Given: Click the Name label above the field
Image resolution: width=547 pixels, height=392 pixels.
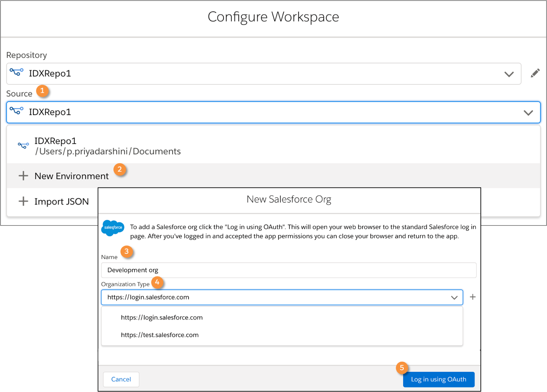Looking at the screenshot, I should click(x=109, y=257).
